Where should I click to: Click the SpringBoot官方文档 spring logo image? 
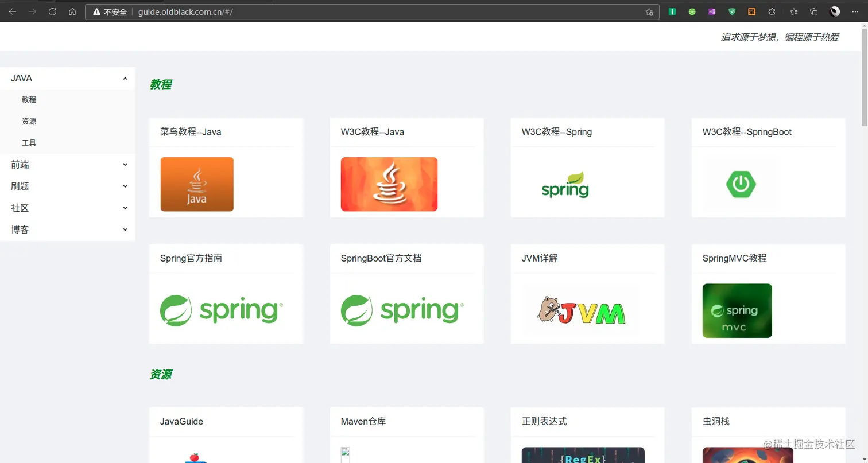(402, 310)
